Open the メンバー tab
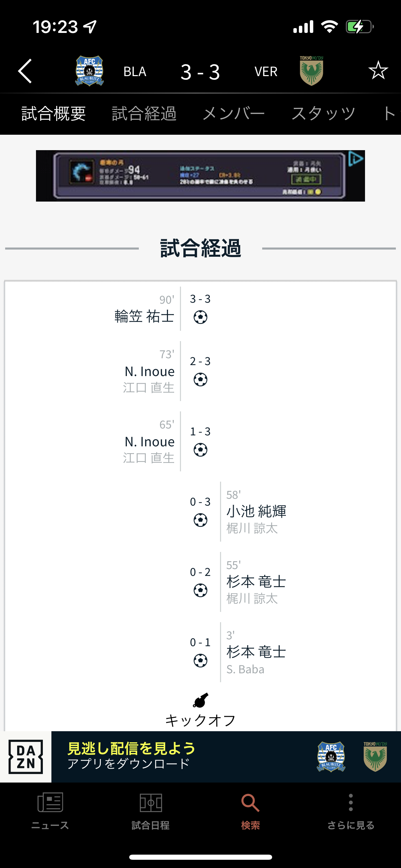Image resolution: width=401 pixels, height=868 pixels. point(233,113)
